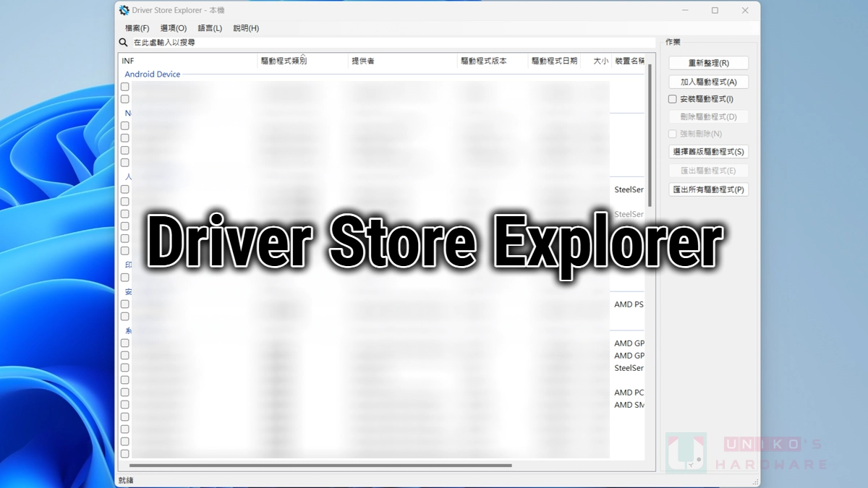Sort by 驅動程式版本 column header
This screenshot has width=868, height=488.
[x=493, y=61]
